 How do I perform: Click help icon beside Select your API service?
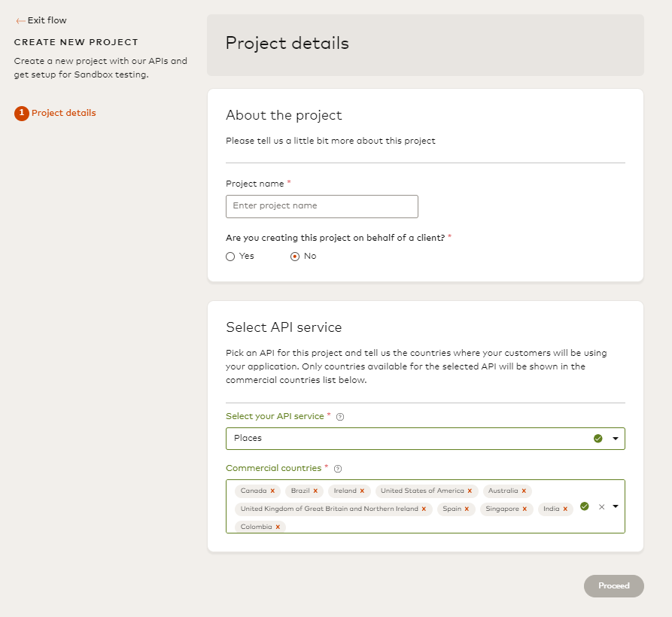(340, 417)
